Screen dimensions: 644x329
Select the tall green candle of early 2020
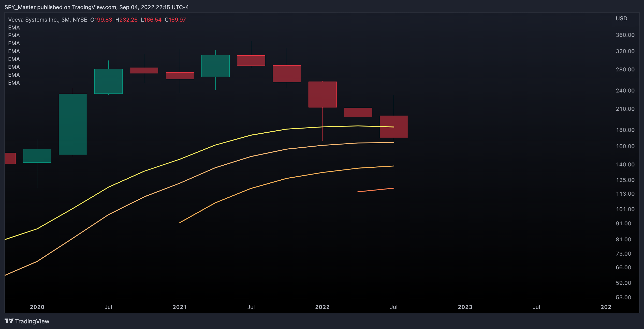(73, 124)
